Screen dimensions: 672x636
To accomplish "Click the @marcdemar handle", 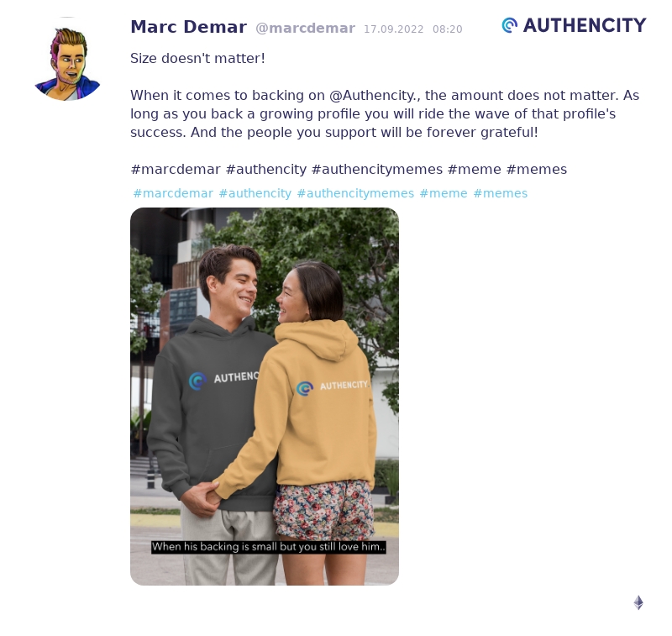I will [x=305, y=29].
